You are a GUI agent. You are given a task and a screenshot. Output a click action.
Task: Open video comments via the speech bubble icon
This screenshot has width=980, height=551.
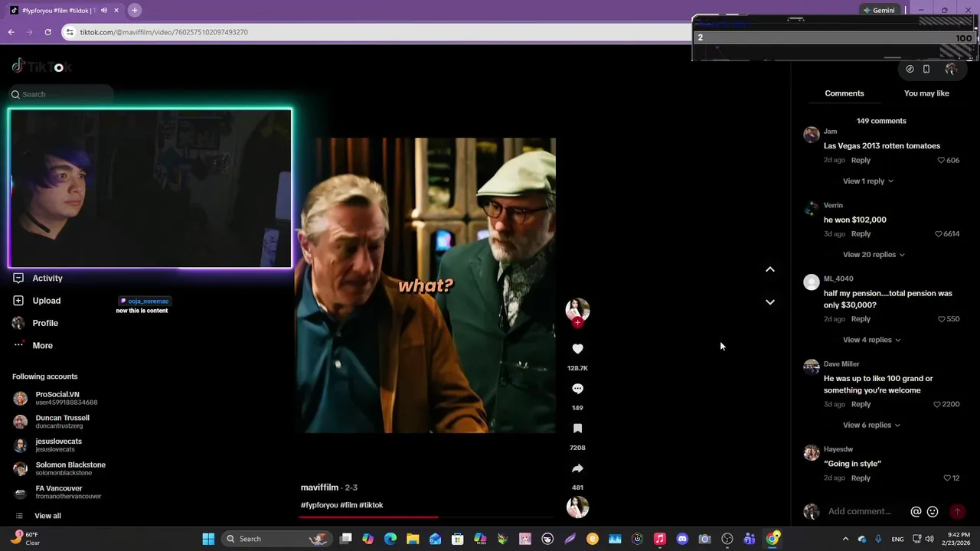coord(577,389)
